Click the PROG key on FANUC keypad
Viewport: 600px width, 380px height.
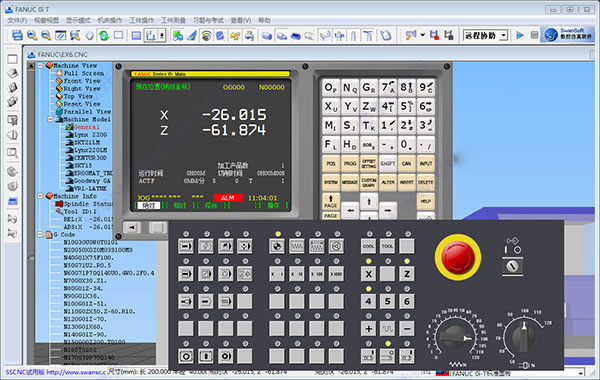tap(350, 164)
